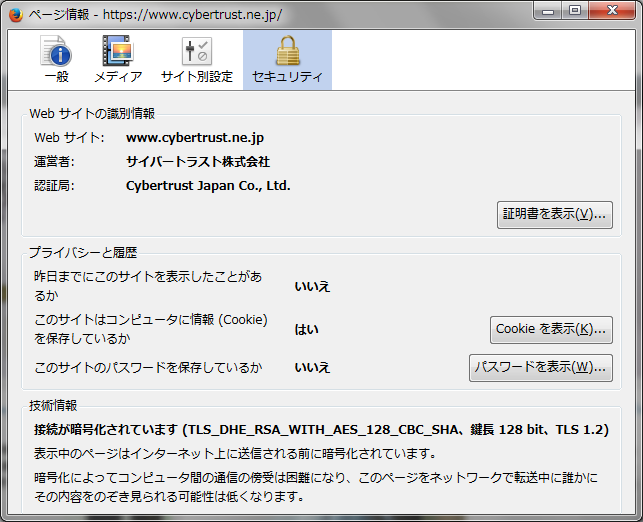Click the paragraph starting 暗号化によってコンピュータ間の通信
The width and height of the screenshot is (643, 522).
tap(316, 487)
